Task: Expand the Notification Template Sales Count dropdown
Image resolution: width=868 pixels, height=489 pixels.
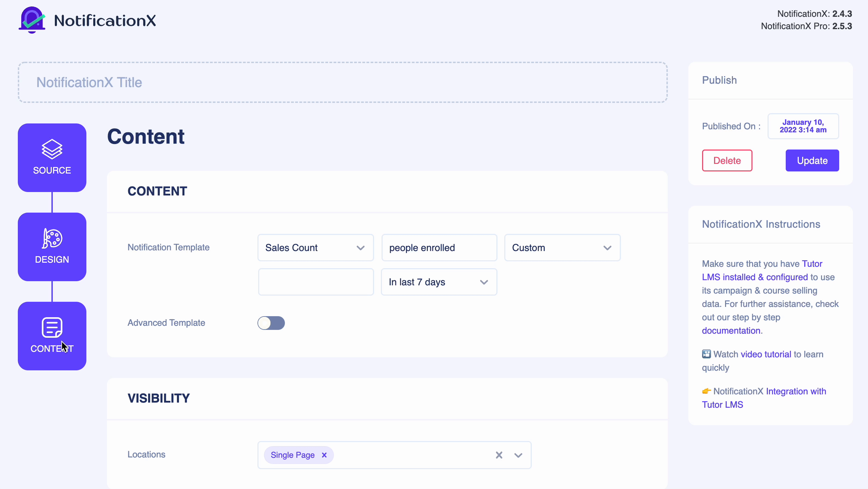Action: click(360, 248)
